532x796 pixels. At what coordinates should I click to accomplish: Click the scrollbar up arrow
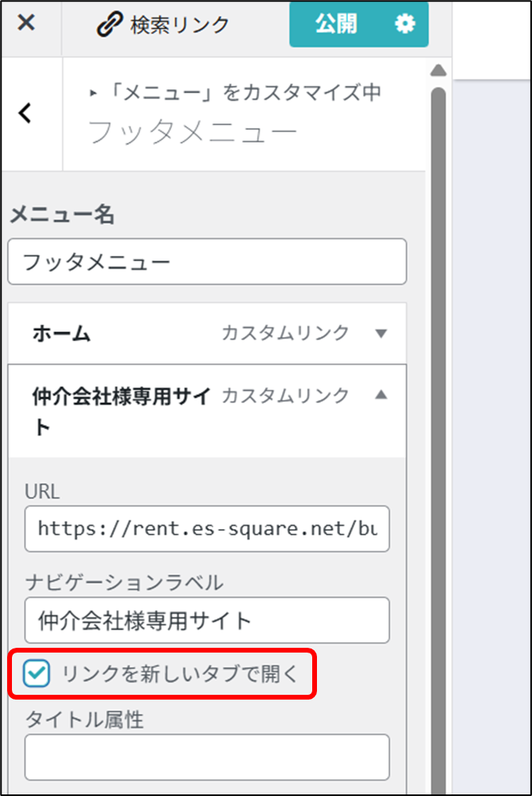pyautogui.click(x=438, y=71)
